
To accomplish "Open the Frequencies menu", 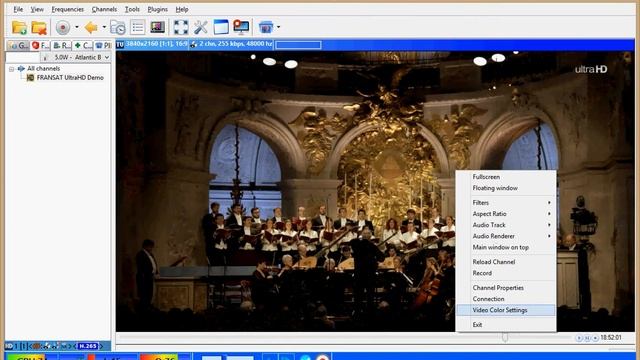I will pyautogui.click(x=67, y=9).
